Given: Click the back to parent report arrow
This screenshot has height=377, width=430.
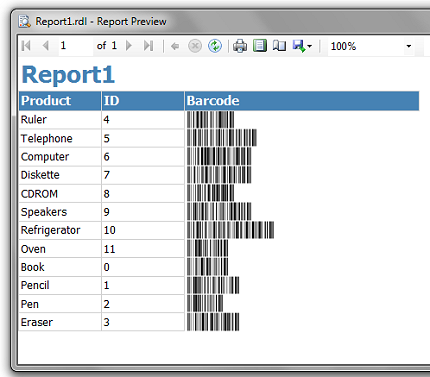Looking at the screenshot, I should 175,46.
